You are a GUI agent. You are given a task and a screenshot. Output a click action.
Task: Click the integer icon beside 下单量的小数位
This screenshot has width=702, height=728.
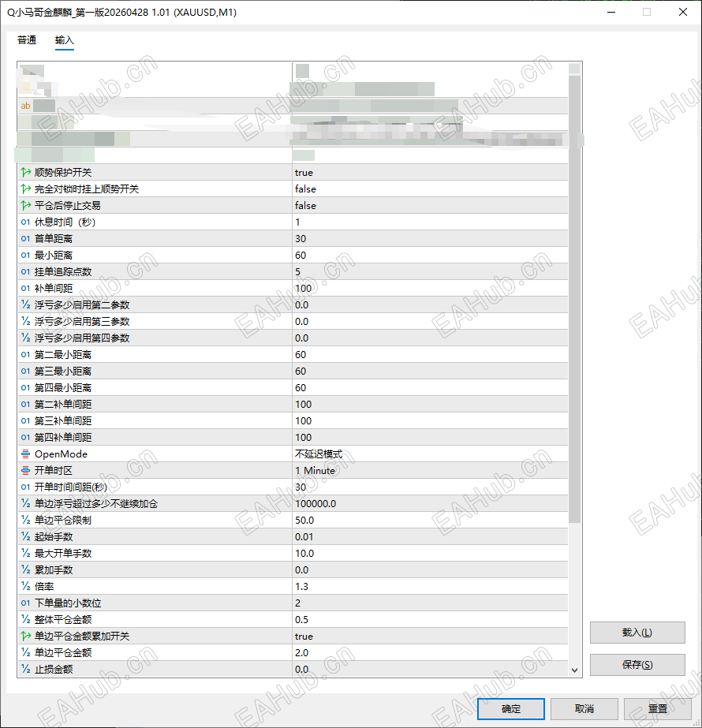[x=25, y=603]
